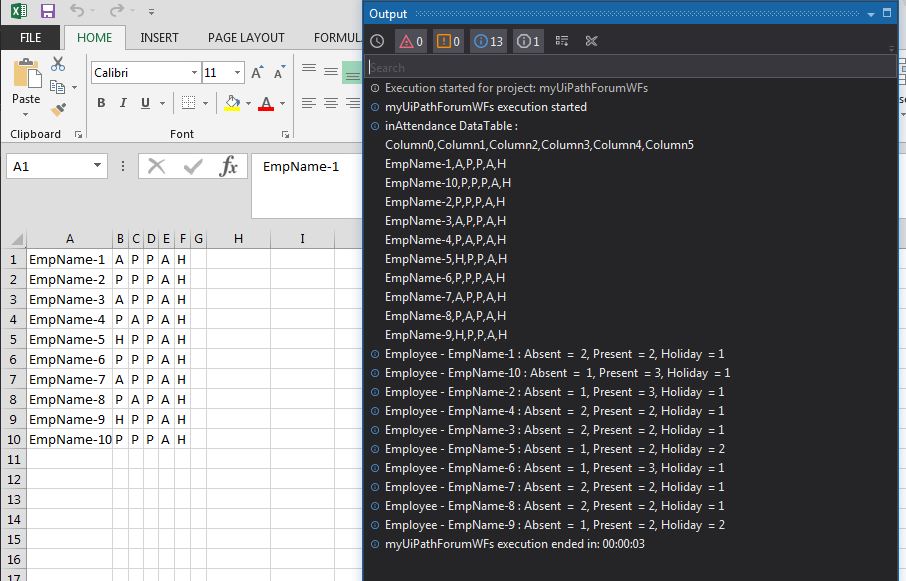Image resolution: width=906 pixels, height=581 pixels.
Task: Switch to the INSERT ribbon tab
Action: (x=159, y=38)
